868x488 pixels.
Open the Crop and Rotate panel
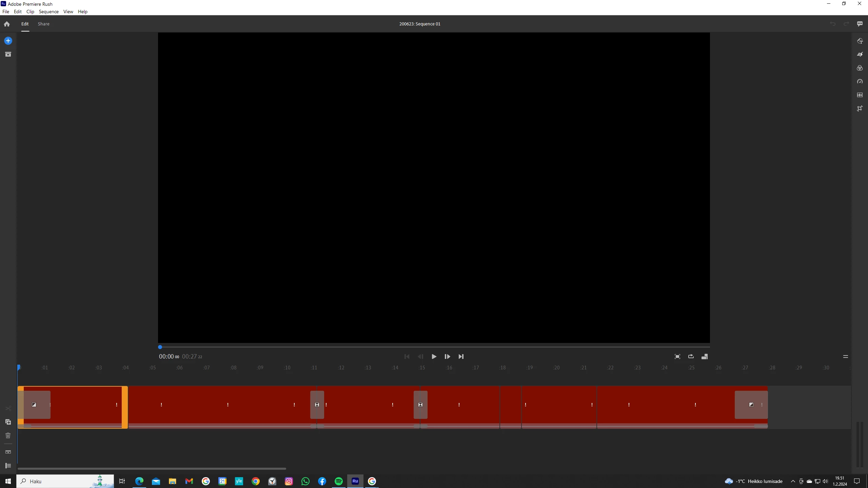pyautogui.click(x=860, y=109)
